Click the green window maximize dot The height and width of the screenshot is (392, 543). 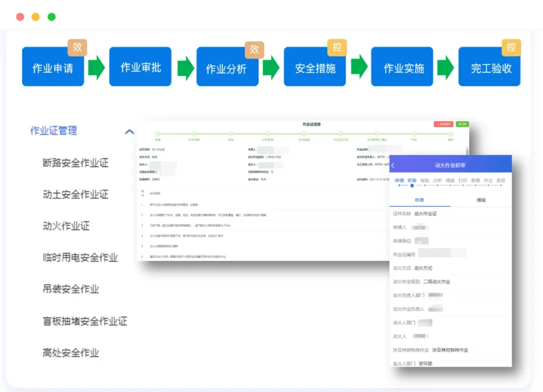[x=52, y=17]
